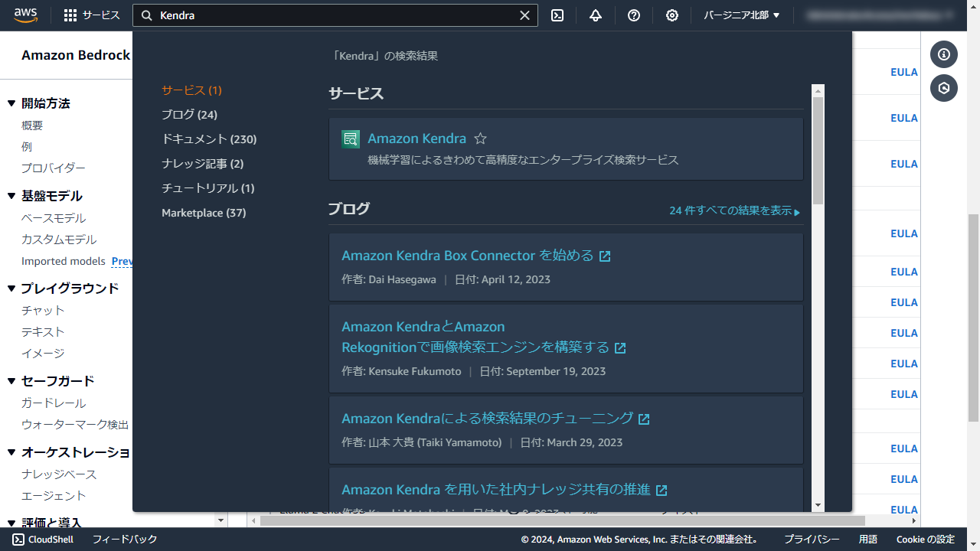The image size is (980, 551).
Task: Open イメージ playground
Action: point(43,354)
